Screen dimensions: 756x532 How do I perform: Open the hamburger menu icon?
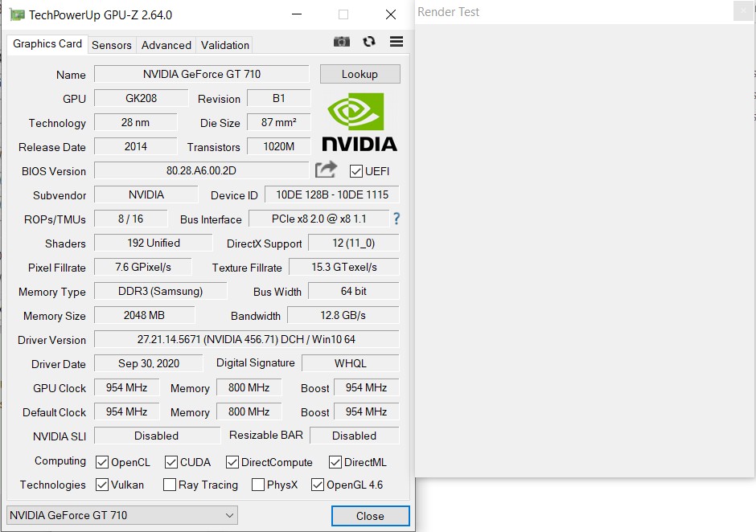point(396,42)
